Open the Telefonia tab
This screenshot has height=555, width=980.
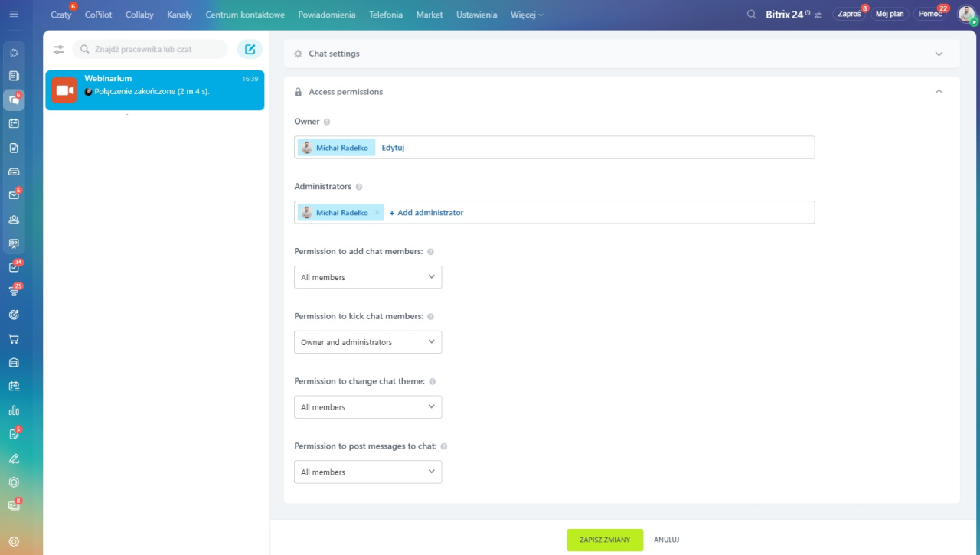(x=386, y=15)
